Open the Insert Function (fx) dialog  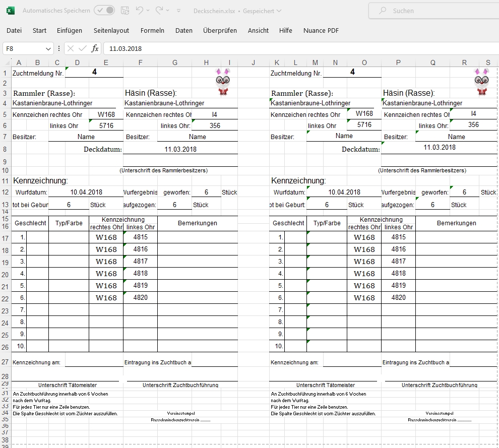tap(95, 48)
